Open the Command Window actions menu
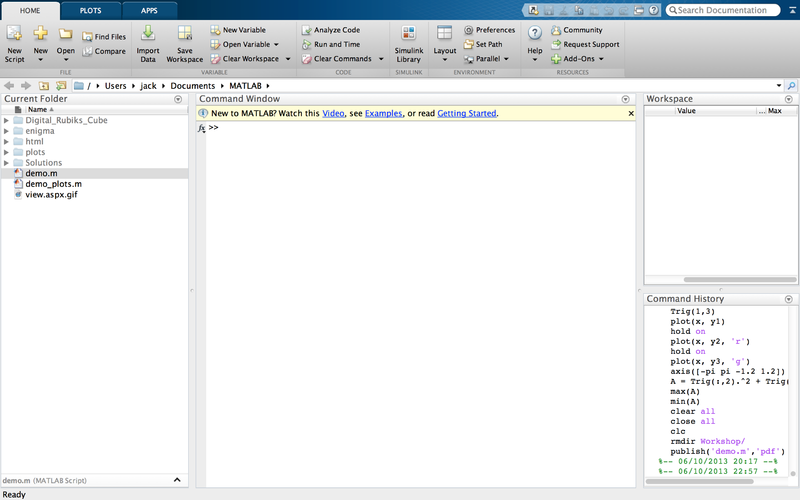 coord(626,99)
